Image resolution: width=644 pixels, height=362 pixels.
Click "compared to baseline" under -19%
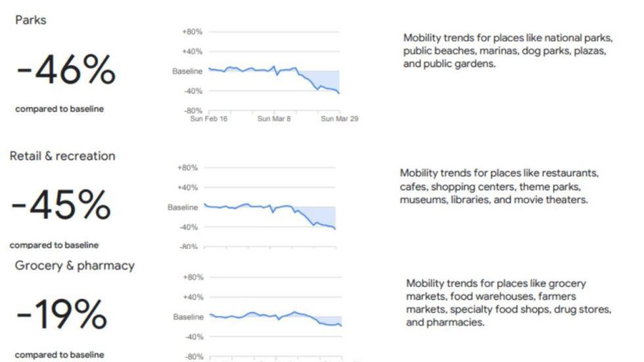[x=59, y=355]
